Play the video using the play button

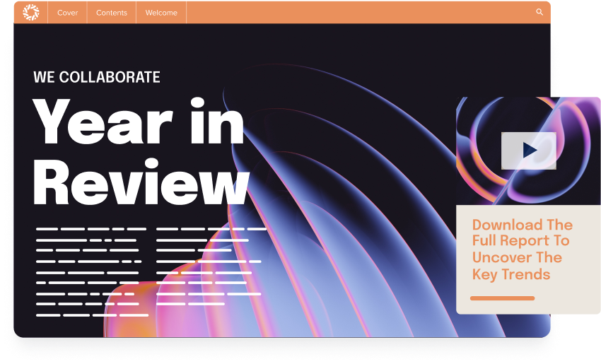[x=529, y=151]
